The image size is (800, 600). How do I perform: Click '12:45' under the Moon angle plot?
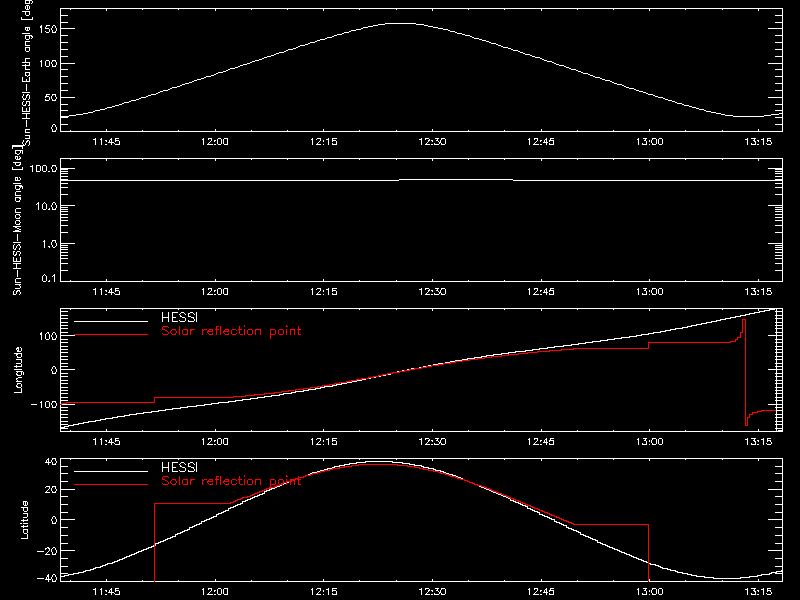pyautogui.click(x=541, y=292)
